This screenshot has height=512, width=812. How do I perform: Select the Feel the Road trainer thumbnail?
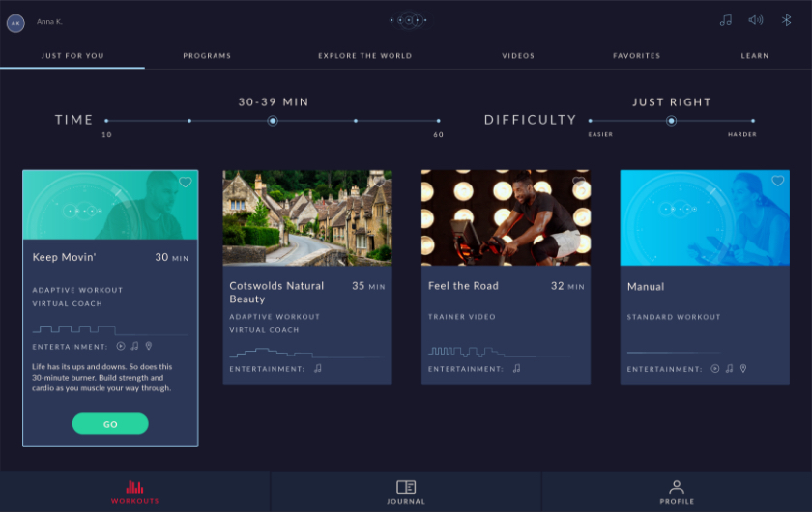(x=506, y=217)
